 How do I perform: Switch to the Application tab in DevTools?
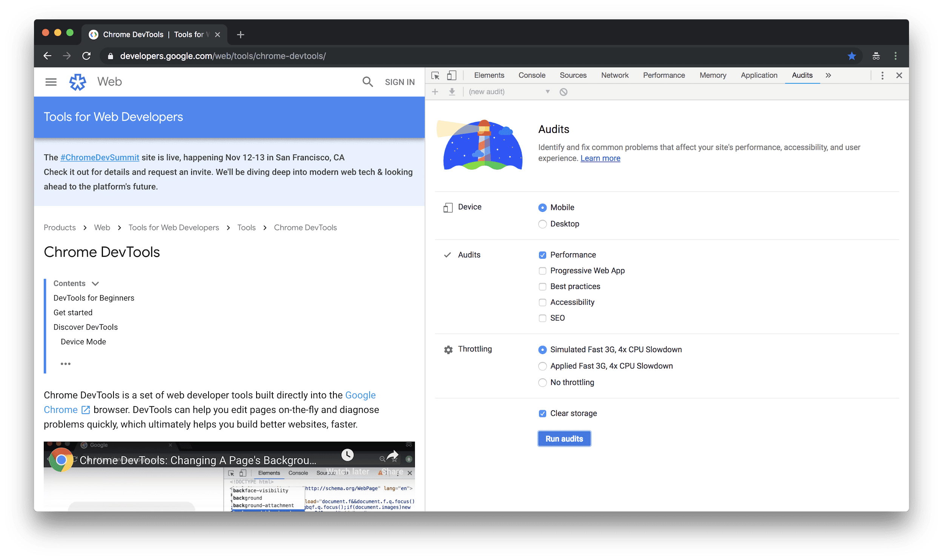759,75
